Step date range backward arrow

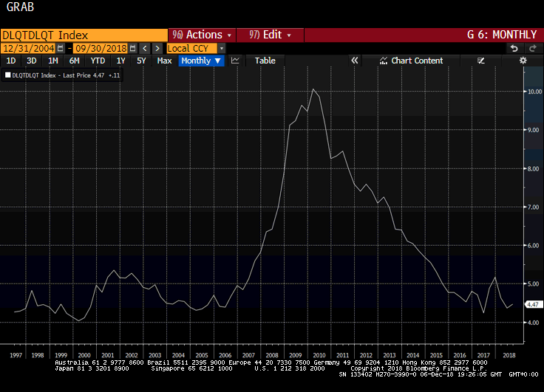[145, 48]
